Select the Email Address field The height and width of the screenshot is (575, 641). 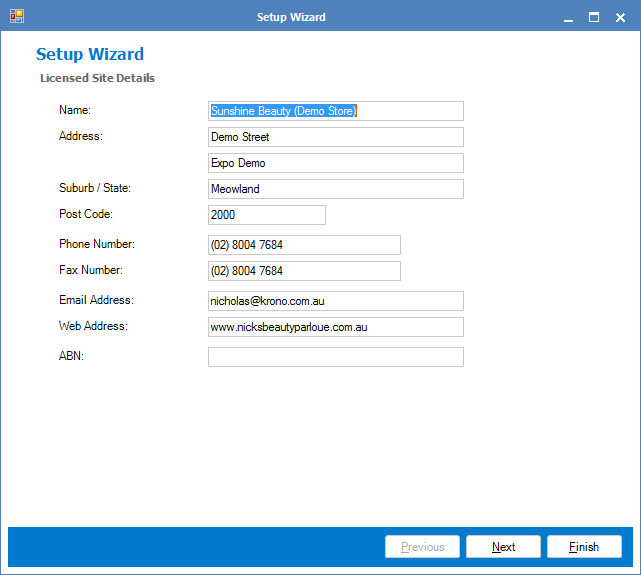335,301
